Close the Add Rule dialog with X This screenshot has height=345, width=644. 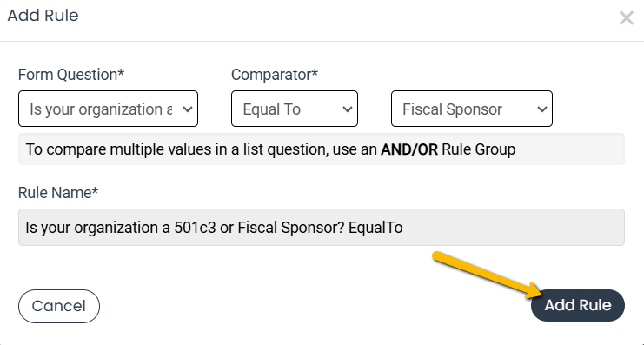tap(627, 17)
